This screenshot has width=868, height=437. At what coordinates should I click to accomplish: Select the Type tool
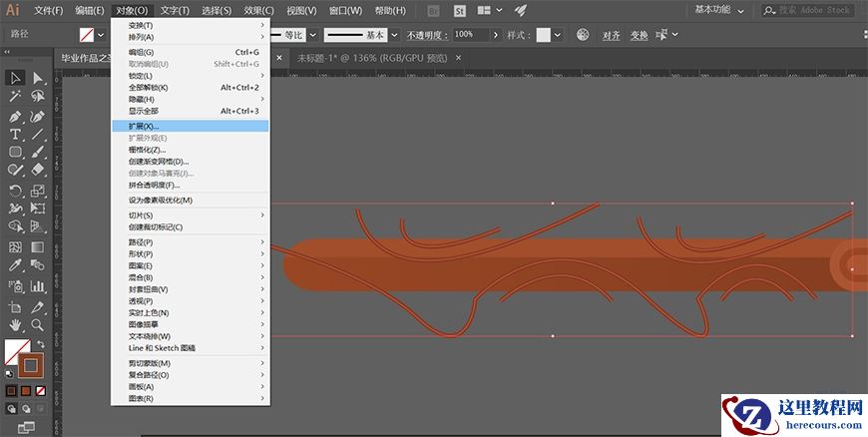coord(15,134)
